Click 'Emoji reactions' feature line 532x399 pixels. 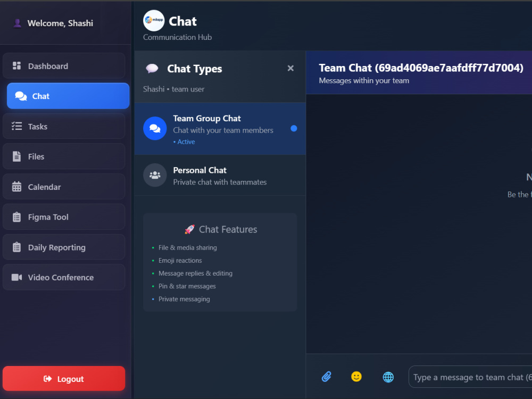click(x=180, y=261)
